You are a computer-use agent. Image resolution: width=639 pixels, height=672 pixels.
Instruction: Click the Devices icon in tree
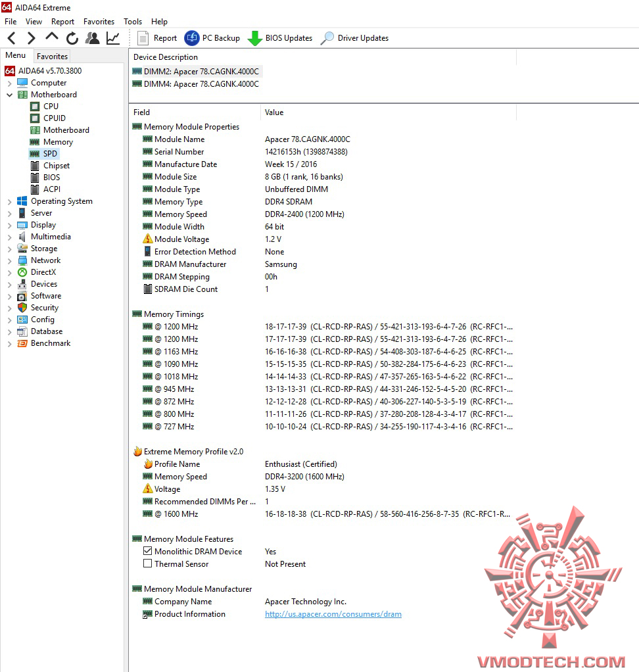point(22,284)
